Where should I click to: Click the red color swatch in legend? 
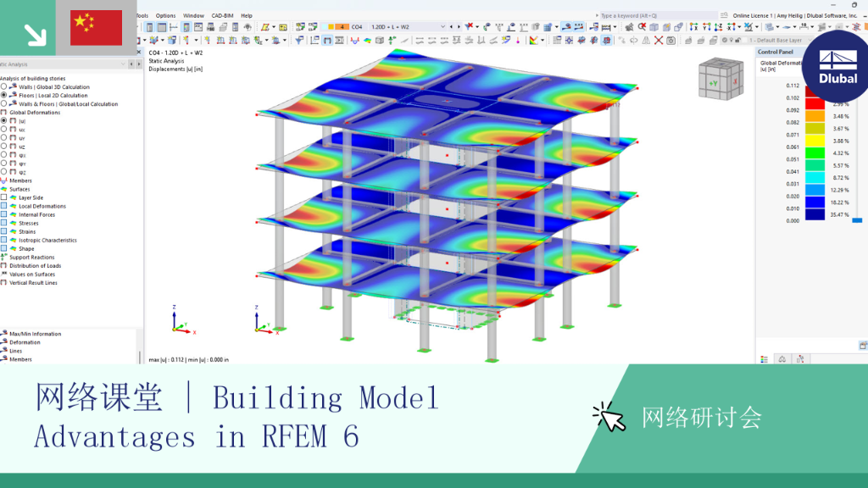pyautogui.click(x=815, y=103)
